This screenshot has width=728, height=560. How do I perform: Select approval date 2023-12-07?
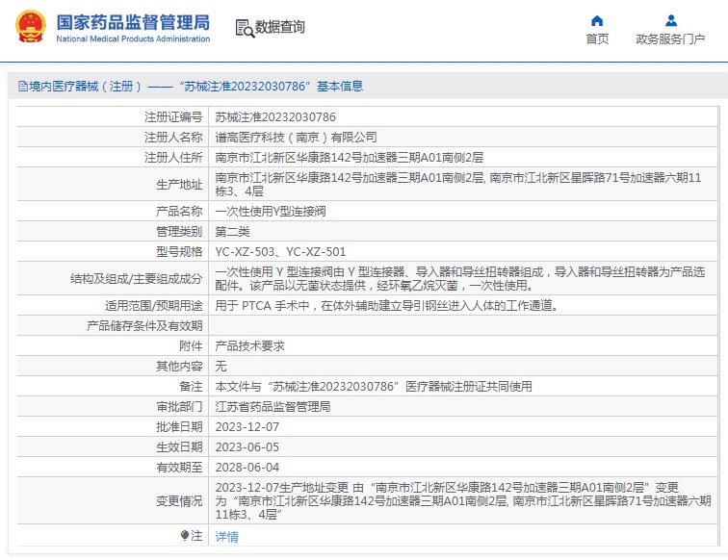click(x=247, y=427)
